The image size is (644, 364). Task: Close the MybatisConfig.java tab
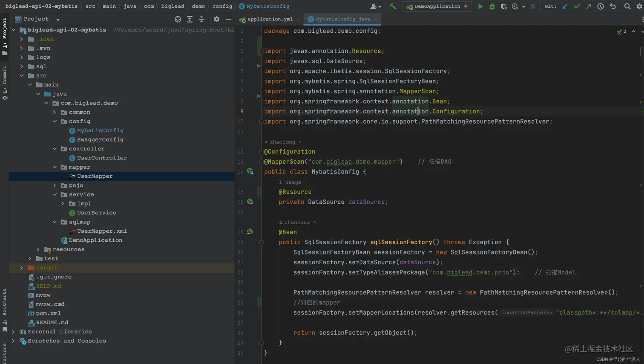point(376,19)
